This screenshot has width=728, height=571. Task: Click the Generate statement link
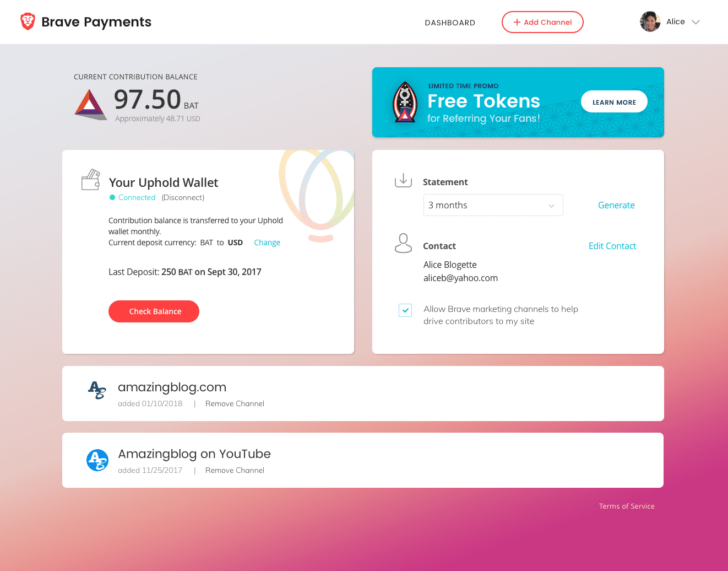pos(616,205)
